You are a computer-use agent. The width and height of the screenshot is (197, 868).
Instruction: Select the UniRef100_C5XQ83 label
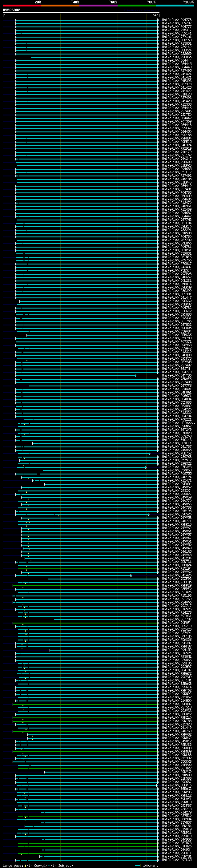[176, 403]
